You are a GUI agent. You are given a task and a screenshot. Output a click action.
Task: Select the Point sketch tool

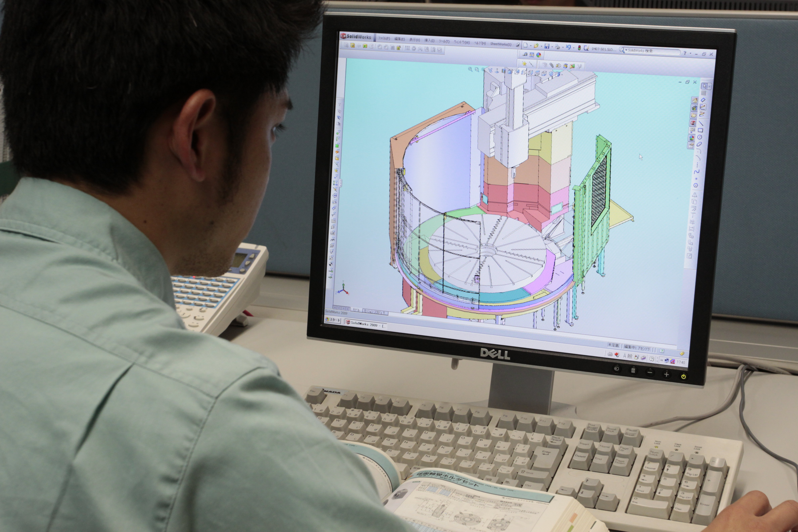(x=696, y=179)
